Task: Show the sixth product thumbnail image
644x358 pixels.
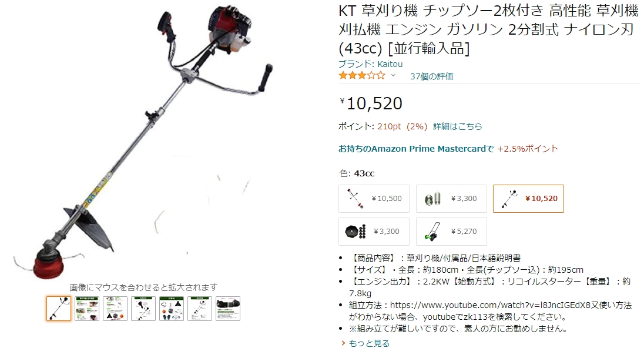Action: pos(200,308)
